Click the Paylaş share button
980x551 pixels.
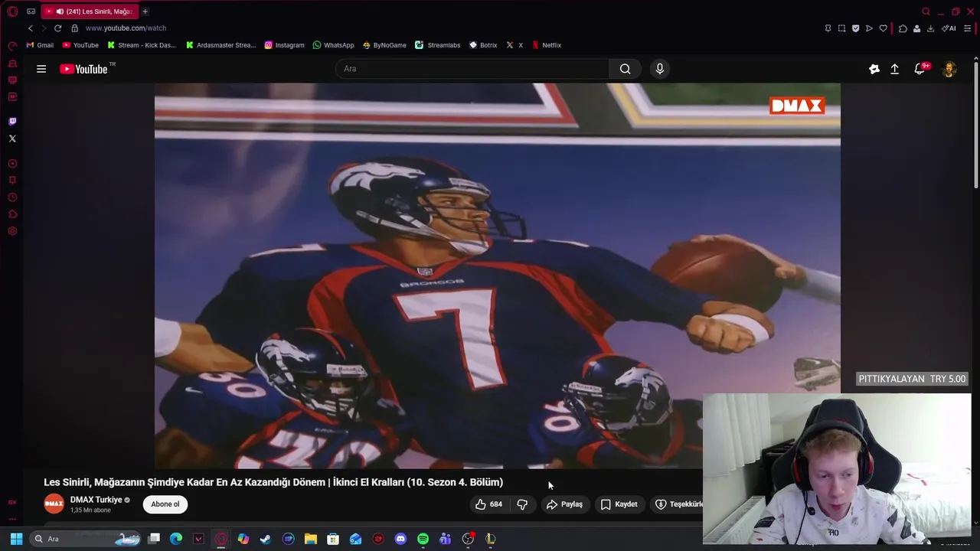[x=564, y=504]
